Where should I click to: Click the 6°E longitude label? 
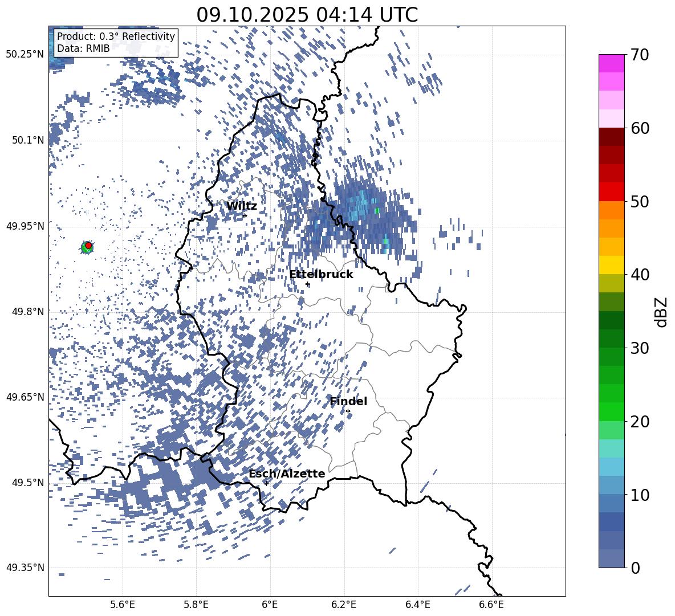[270, 605]
